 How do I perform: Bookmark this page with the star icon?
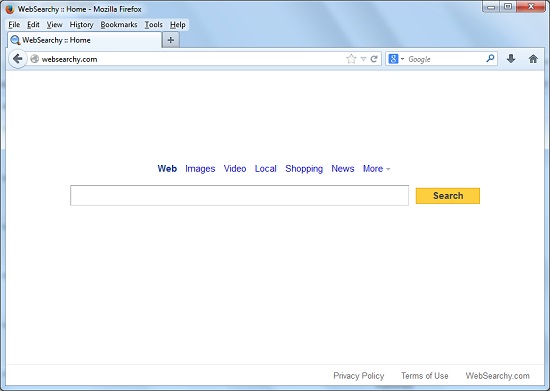351,59
